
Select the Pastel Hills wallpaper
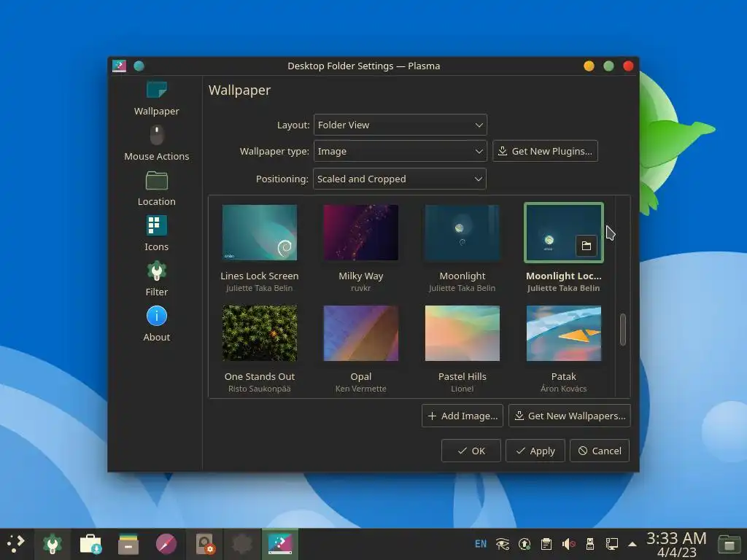click(x=462, y=333)
